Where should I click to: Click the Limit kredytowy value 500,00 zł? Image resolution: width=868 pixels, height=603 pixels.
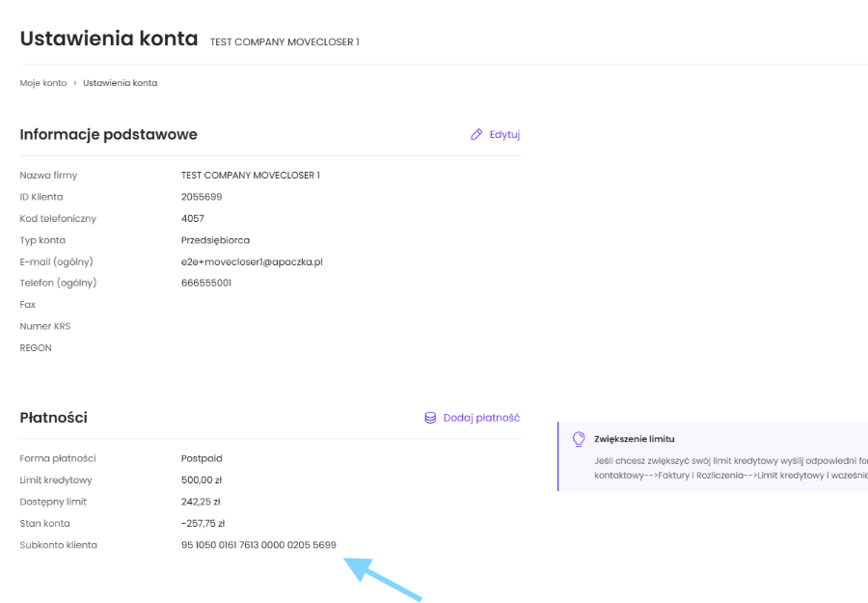[x=202, y=480]
